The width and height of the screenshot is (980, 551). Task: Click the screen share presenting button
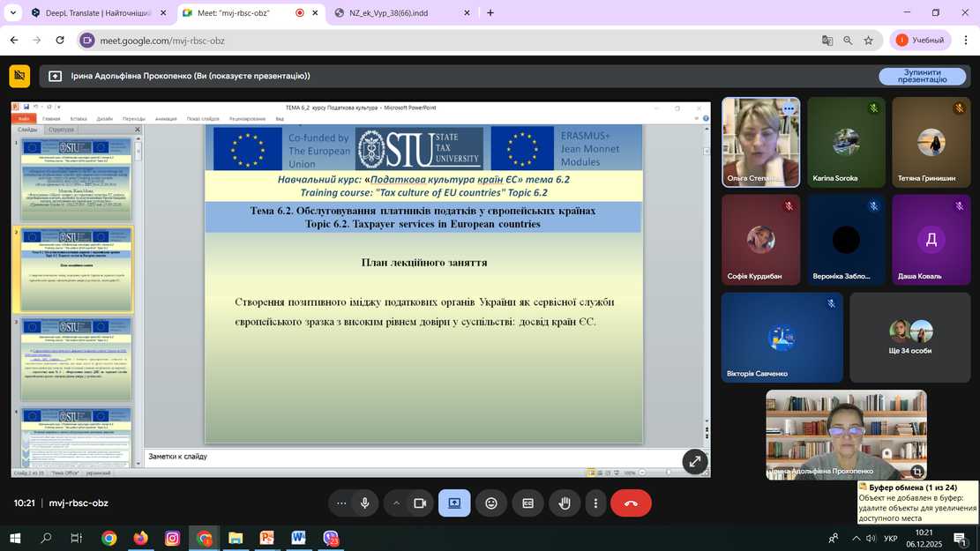454,503
